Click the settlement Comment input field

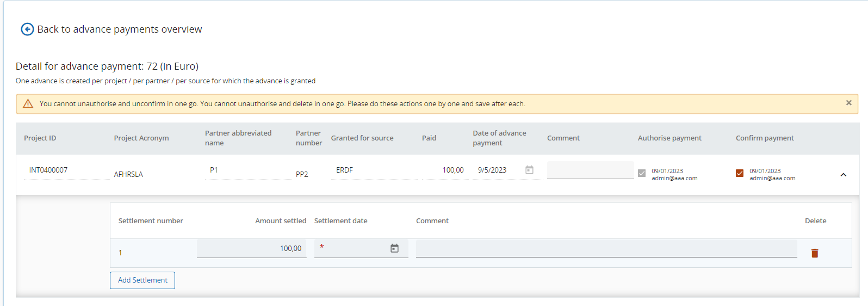tap(606, 248)
